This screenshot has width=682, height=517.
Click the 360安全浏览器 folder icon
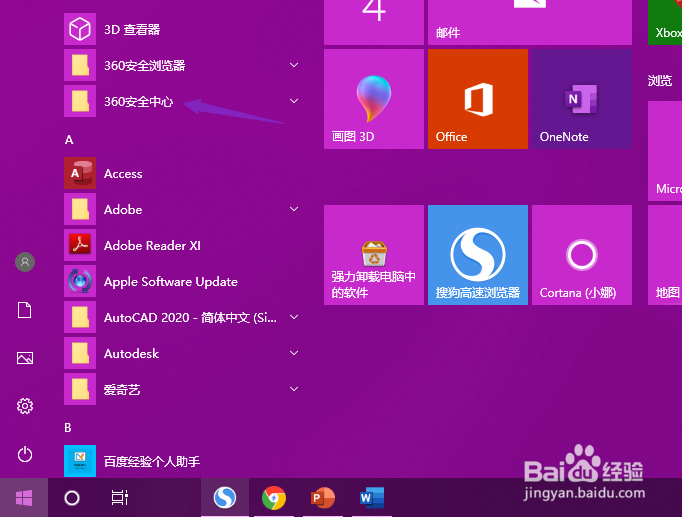(80, 65)
